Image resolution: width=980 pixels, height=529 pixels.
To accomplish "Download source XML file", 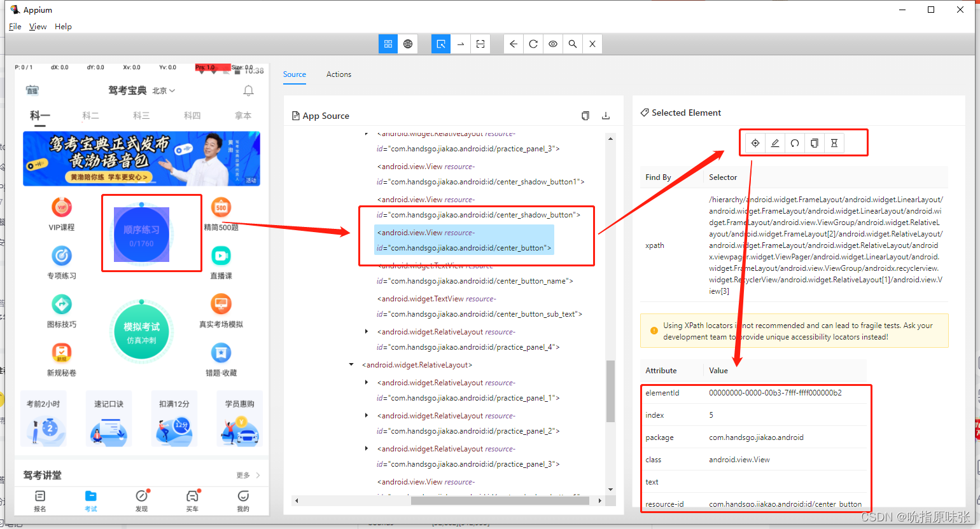I will click(x=606, y=116).
